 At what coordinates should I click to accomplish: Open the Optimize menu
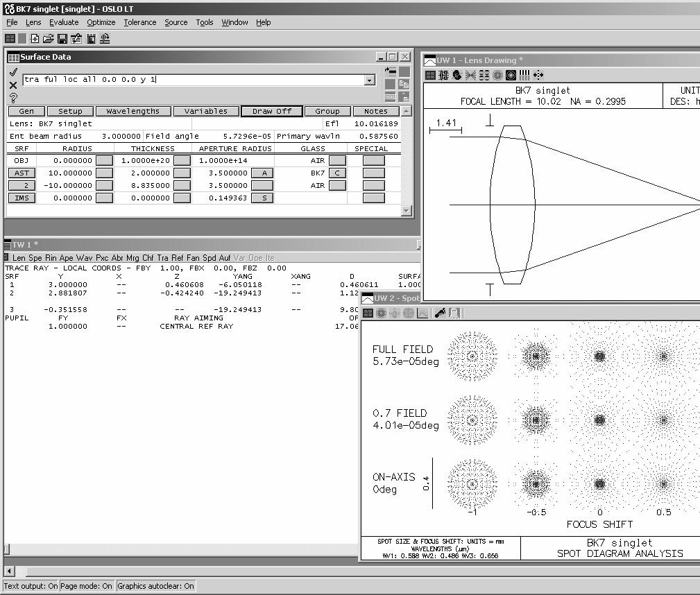101,22
